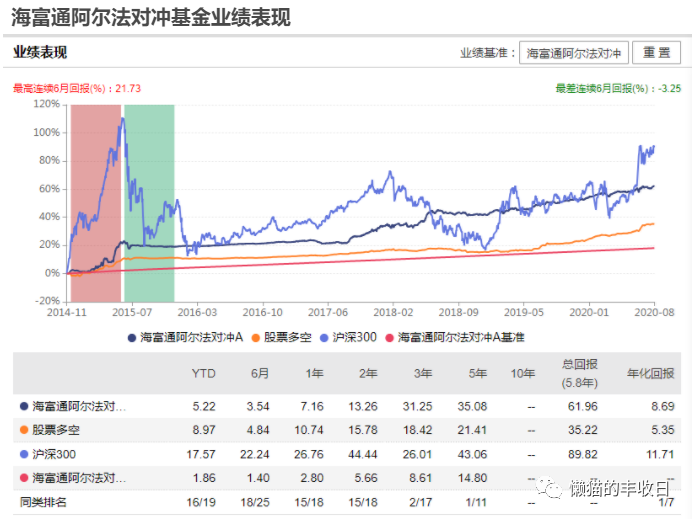Click the green worst 6-month period band
Viewport: 693px width, 519px height.
tap(149, 203)
